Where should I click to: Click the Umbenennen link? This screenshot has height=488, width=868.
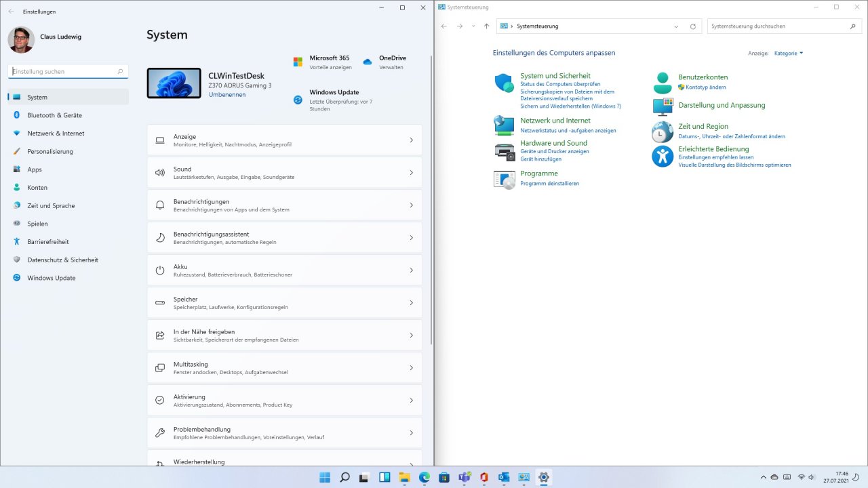[x=227, y=95]
